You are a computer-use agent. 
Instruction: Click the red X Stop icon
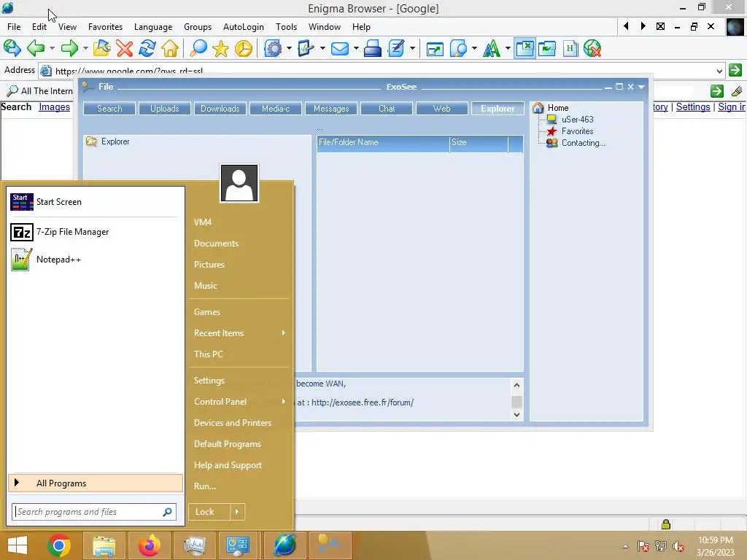[124, 48]
